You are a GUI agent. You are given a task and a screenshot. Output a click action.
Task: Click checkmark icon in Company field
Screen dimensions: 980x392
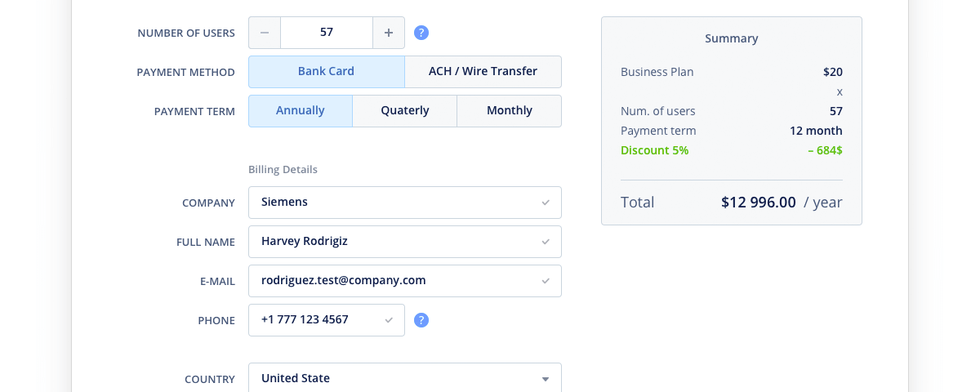coord(546,203)
